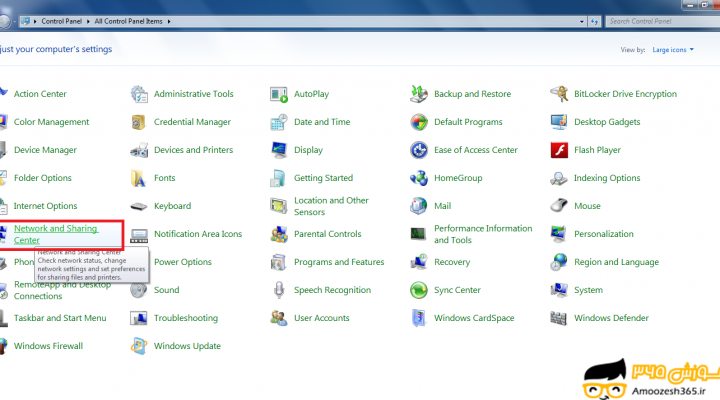
Task: Open RemoteApp and Desktop Connections link
Action: tap(62, 290)
